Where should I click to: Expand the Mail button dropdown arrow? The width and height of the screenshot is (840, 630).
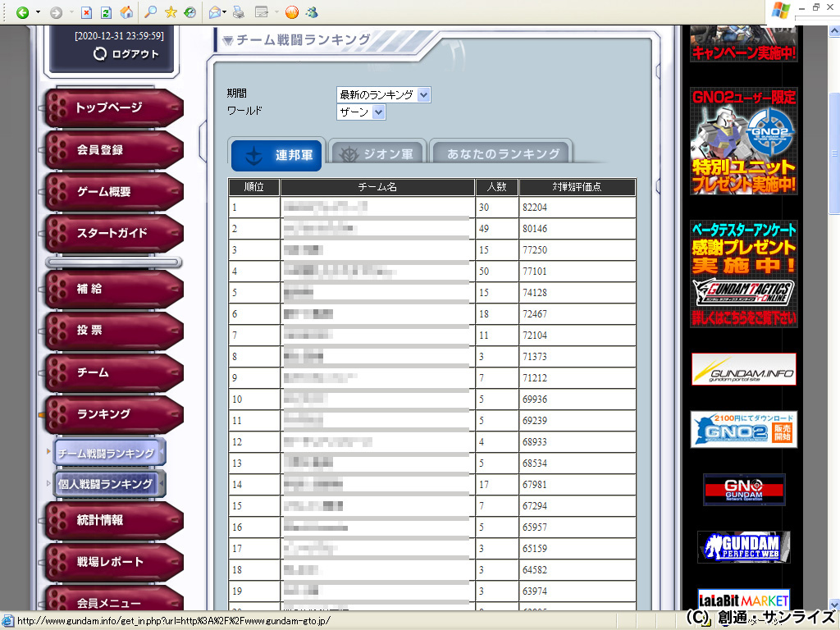tap(225, 11)
